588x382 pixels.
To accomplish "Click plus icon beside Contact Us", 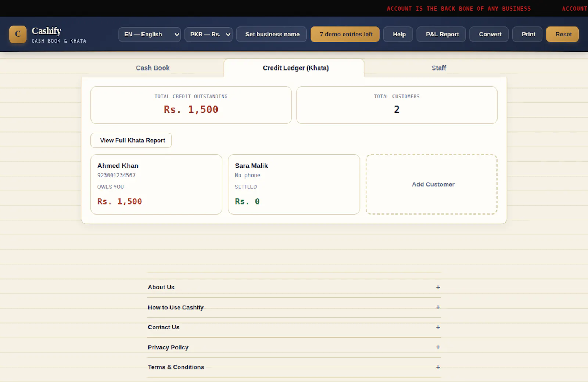I will (438, 327).
